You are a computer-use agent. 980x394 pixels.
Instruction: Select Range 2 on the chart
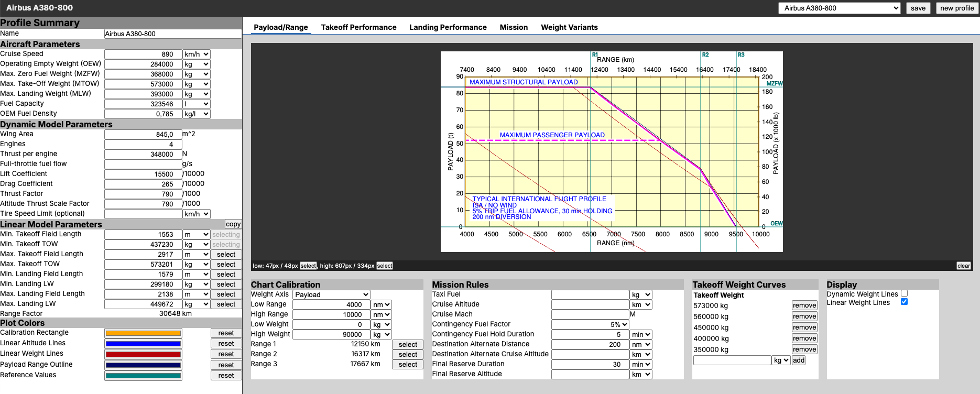[x=408, y=355]
